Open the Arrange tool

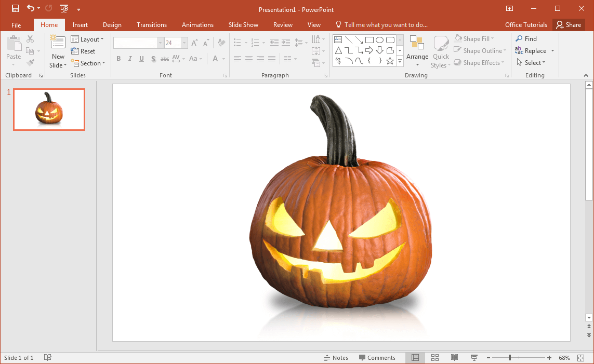point(417,51)
